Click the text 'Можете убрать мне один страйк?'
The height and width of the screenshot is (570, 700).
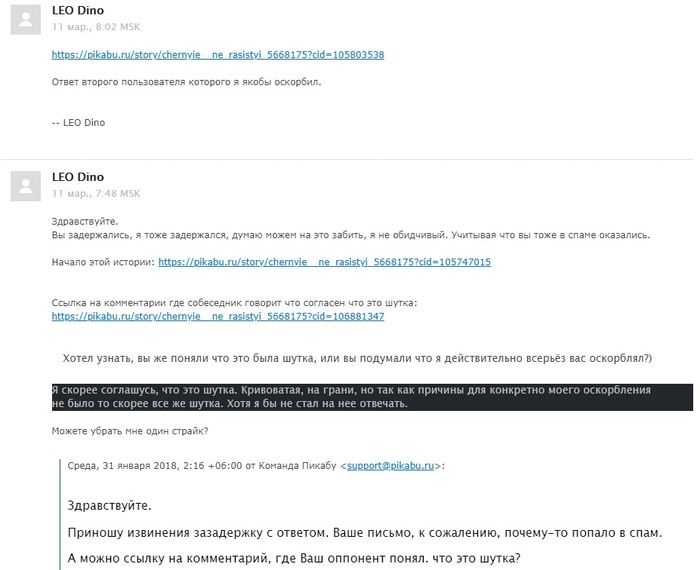130,431
